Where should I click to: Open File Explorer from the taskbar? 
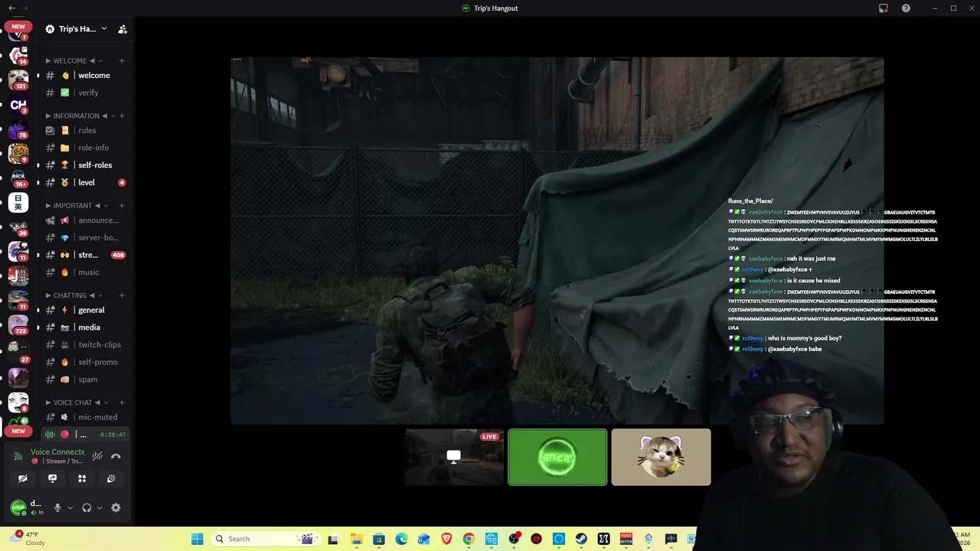coord(356,539)
